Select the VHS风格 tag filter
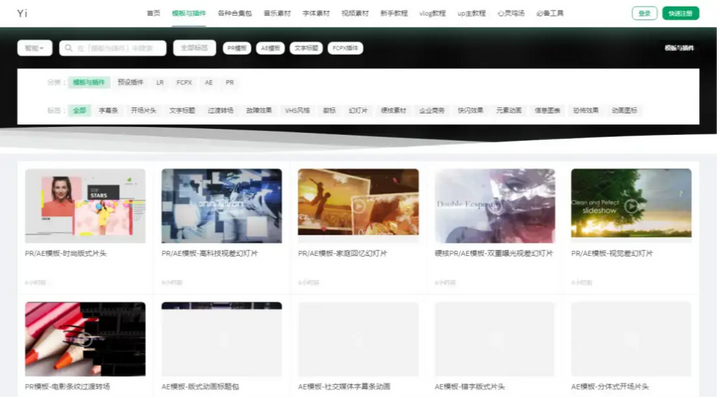The image size is (720, 398). click(297, 111)
